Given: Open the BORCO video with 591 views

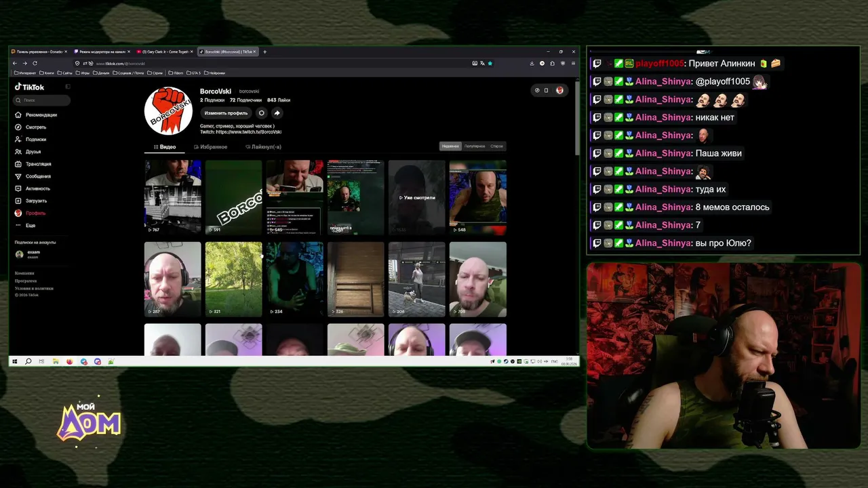Looking at the screenshot, I should pyautogui.click(x=234, y=197).
